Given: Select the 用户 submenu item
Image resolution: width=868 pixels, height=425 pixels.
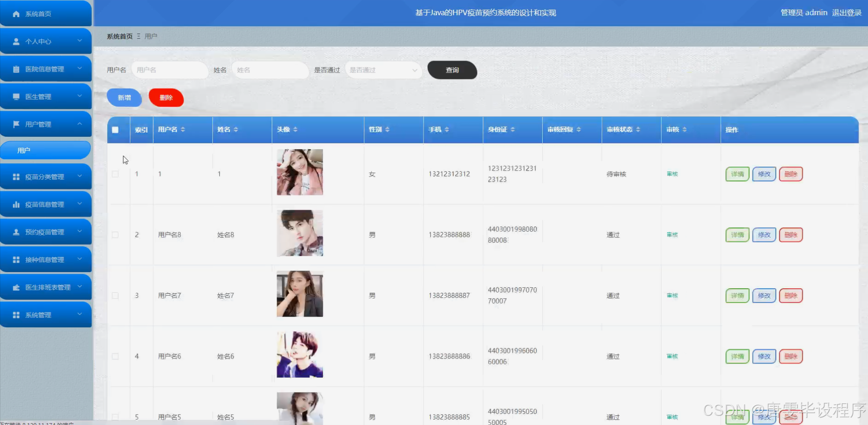Looking at the screenshot, I should click(x=45, y=150).
